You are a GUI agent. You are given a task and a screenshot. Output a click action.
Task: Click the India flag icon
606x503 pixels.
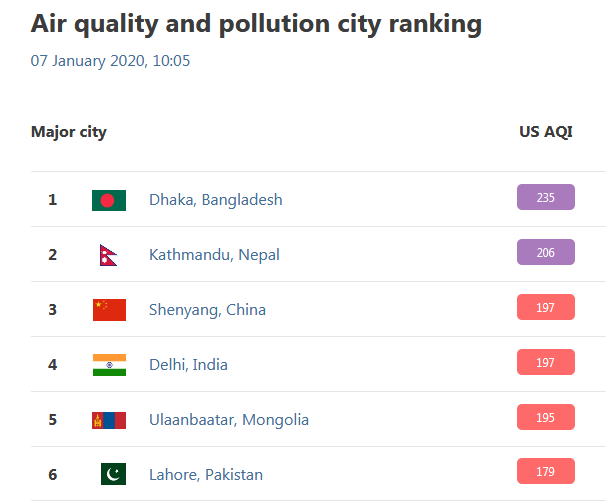point(109,365)
